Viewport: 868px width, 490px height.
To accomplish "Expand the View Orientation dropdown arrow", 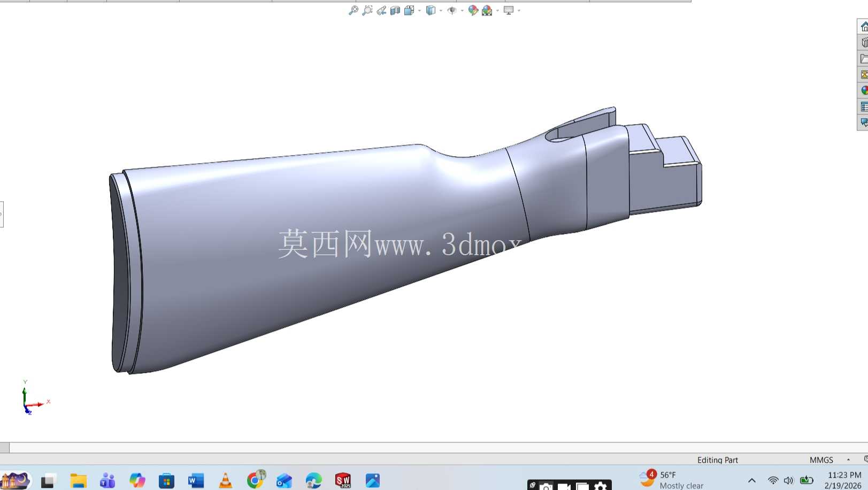I will (x=419, y=11).
